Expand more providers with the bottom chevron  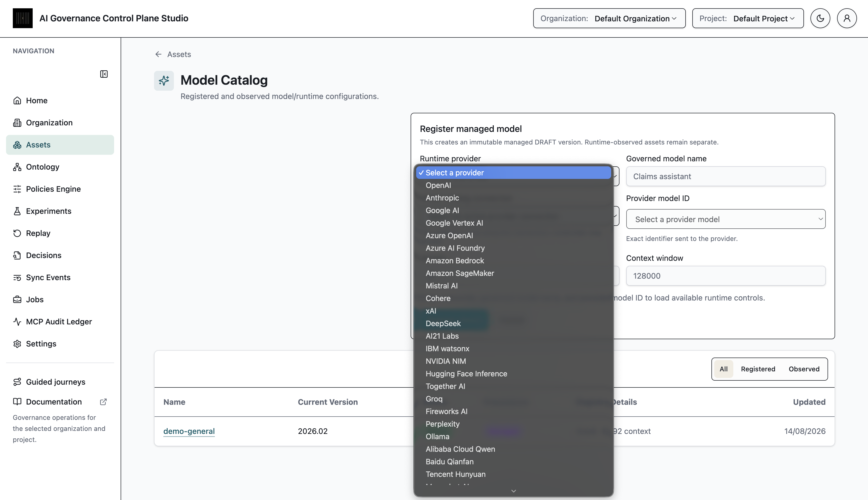tap(513, 491)
